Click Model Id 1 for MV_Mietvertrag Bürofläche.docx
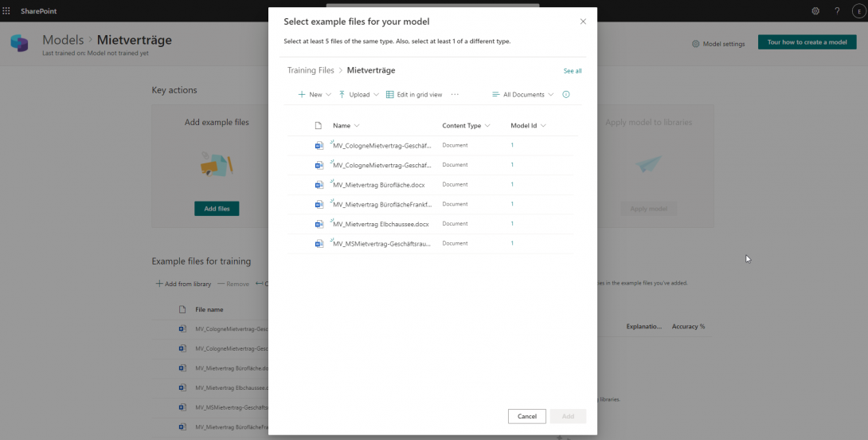The image size is (868, 440). [512, 185]
